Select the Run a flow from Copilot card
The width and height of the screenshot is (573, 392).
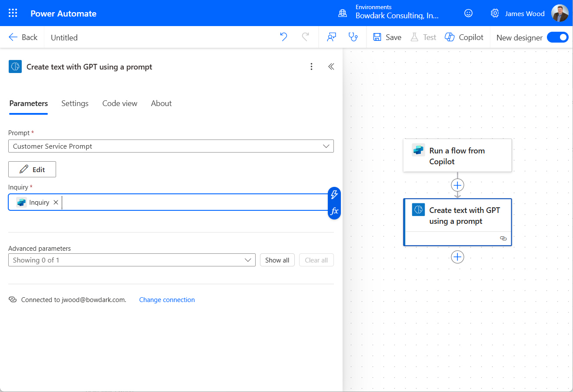pos(457,156)
